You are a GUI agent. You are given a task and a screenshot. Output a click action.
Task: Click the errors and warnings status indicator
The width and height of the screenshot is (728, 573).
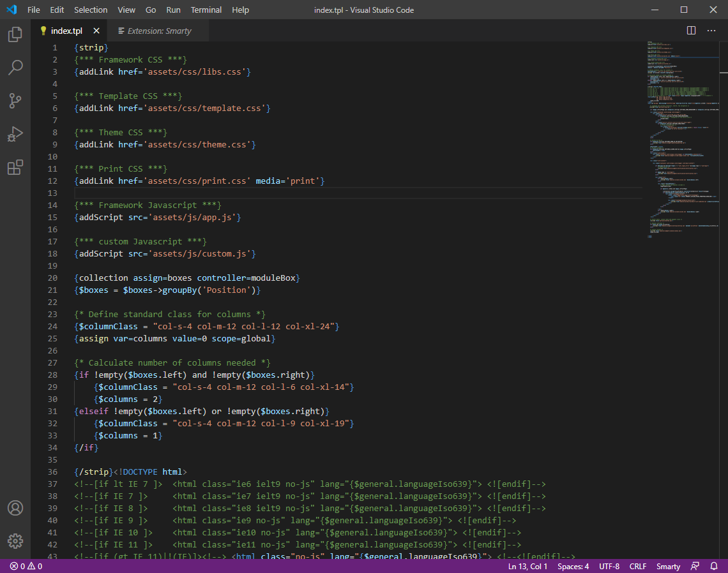tap(26, 566)
